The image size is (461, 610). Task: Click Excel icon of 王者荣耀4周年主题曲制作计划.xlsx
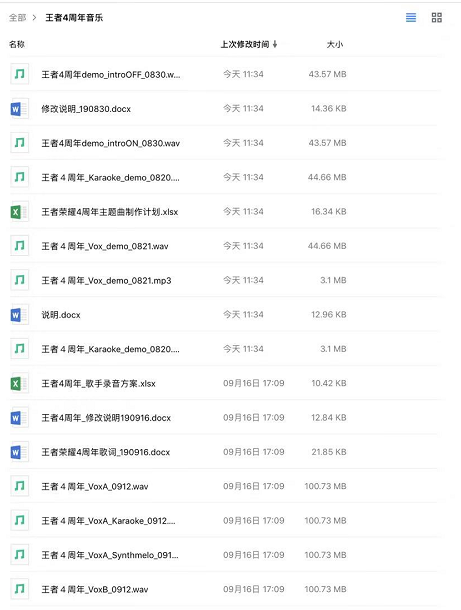pyautogui.click(x=19, y=212)
